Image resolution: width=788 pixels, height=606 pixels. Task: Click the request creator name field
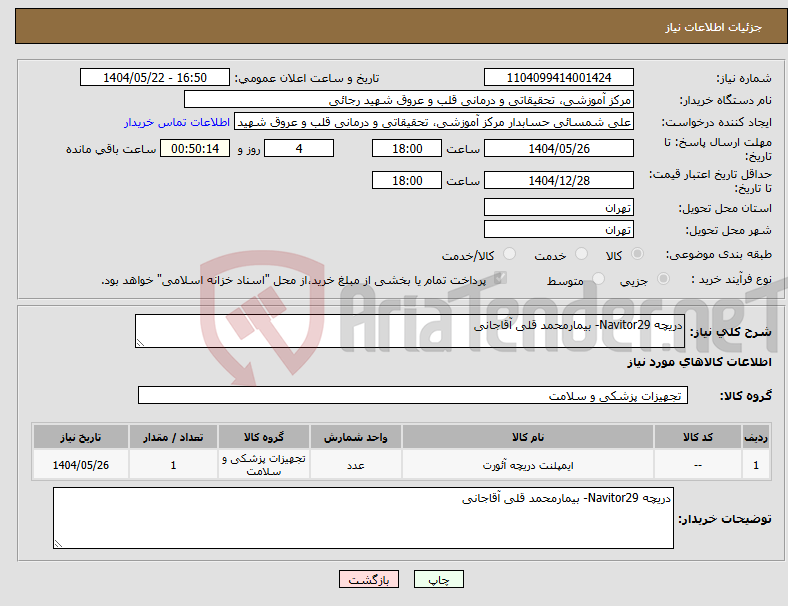(x=434, y=122)
